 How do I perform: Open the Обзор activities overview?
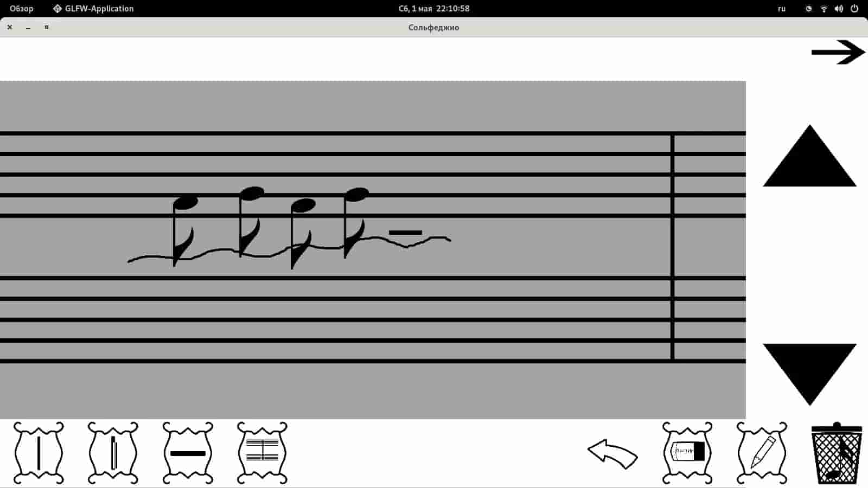coord(22,9)
